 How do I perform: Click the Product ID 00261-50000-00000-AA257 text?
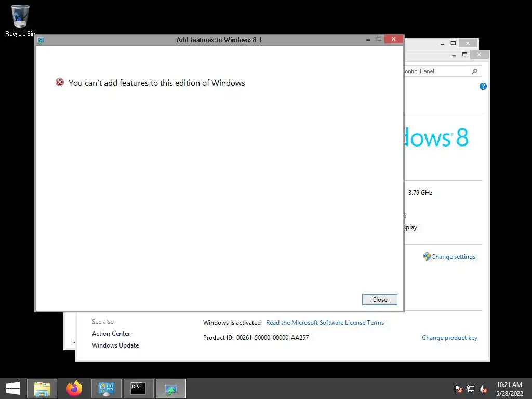pyautogui.click(x=256, y=338)
